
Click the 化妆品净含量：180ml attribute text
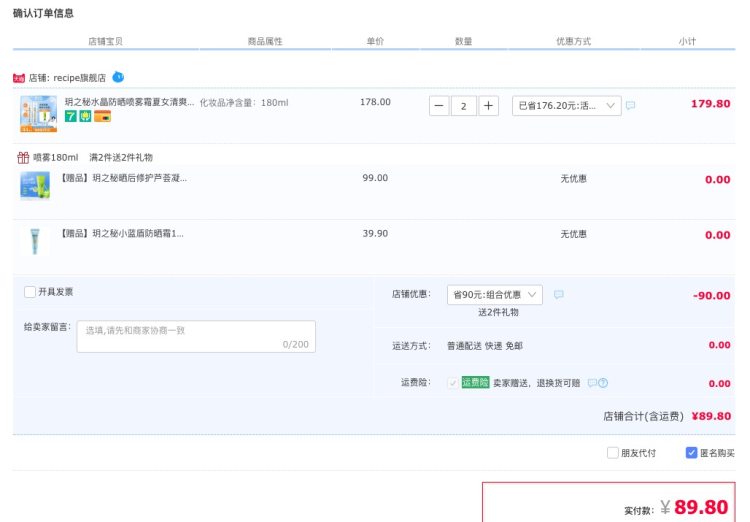tap(244, 102)
